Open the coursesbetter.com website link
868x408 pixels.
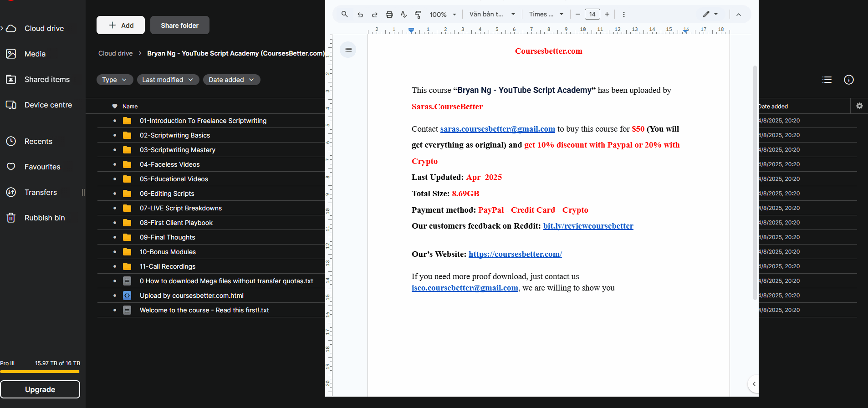click(515, 254)
